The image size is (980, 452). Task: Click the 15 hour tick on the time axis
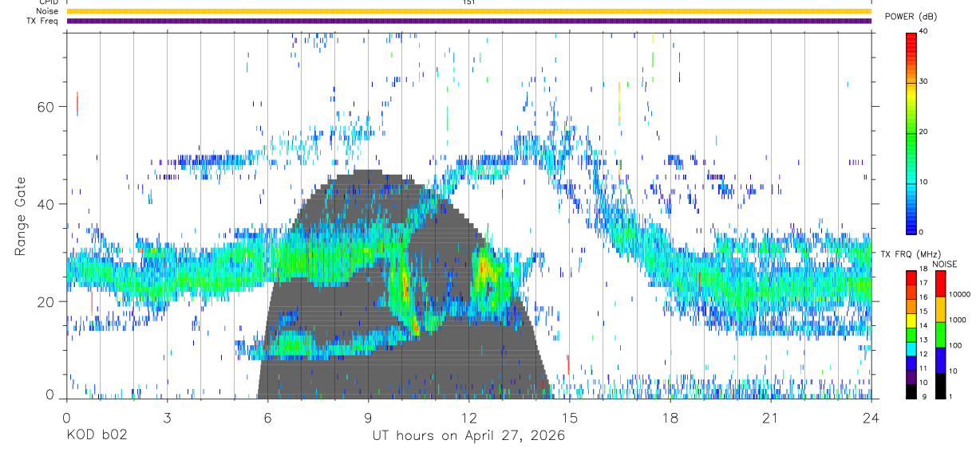pyautogui.click(x=570, y=419)
